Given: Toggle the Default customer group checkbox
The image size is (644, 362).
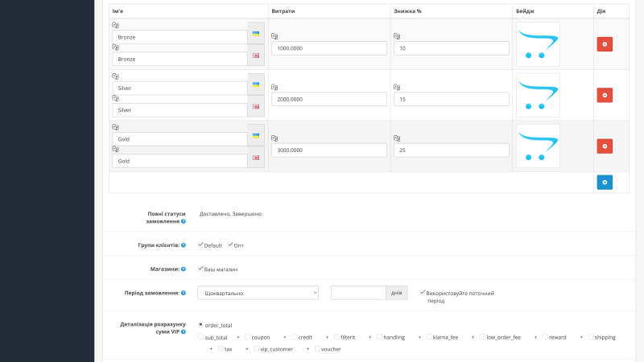Looking at the screenshot, I should [x=200, y=245].
